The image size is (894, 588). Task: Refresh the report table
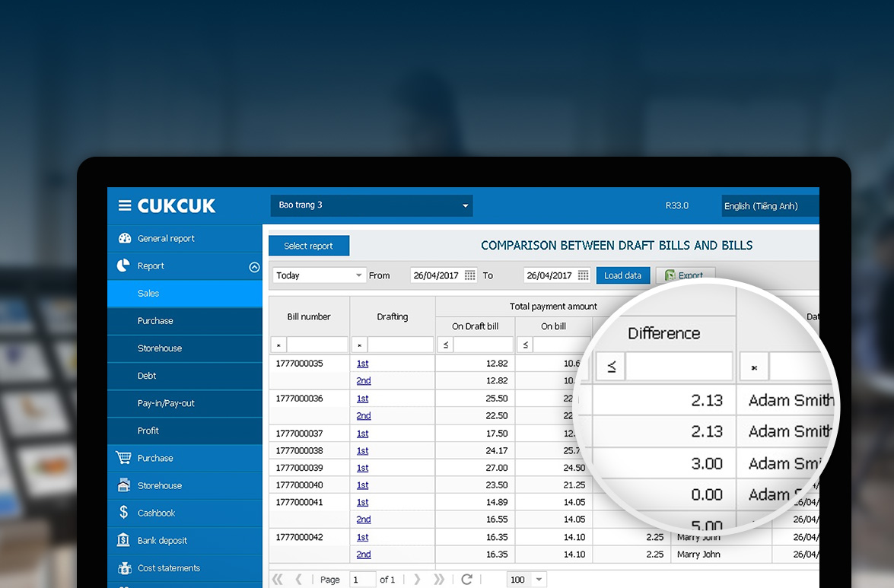(467, 580)
